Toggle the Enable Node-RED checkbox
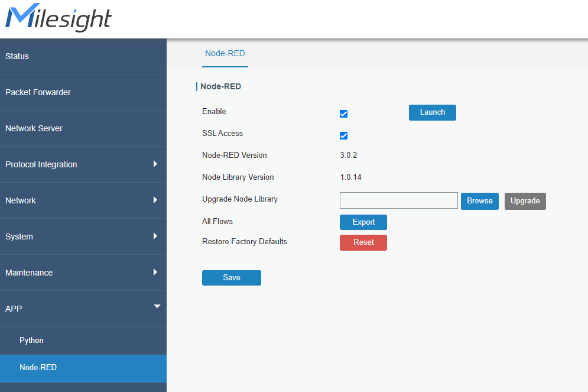 (x=343, y=114)
